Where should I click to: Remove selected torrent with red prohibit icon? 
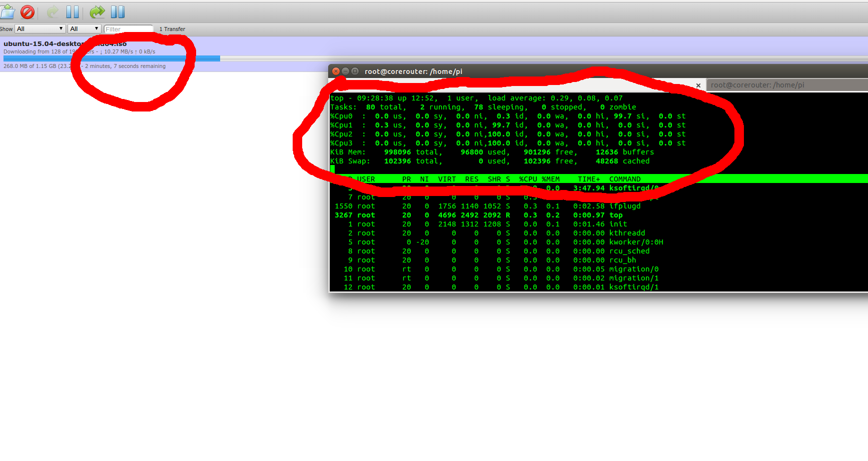(x=28, y=11)
